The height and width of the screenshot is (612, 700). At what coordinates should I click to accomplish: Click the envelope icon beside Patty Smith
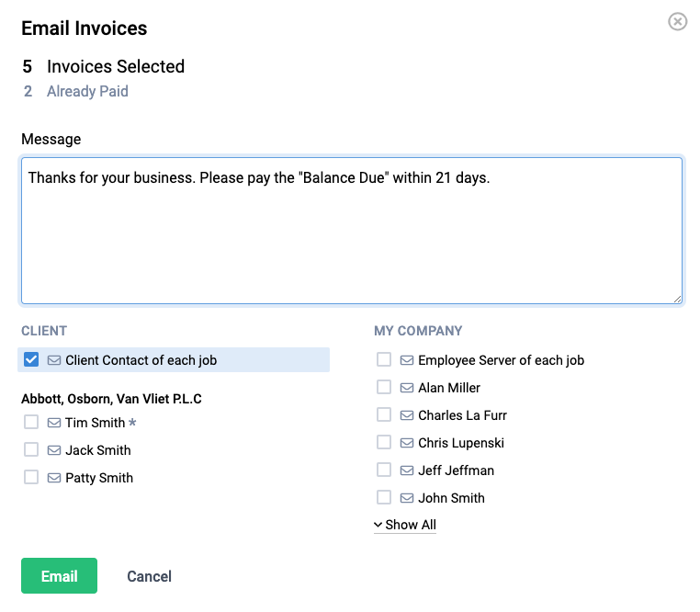pyautogui.click(x=54, y=478)
